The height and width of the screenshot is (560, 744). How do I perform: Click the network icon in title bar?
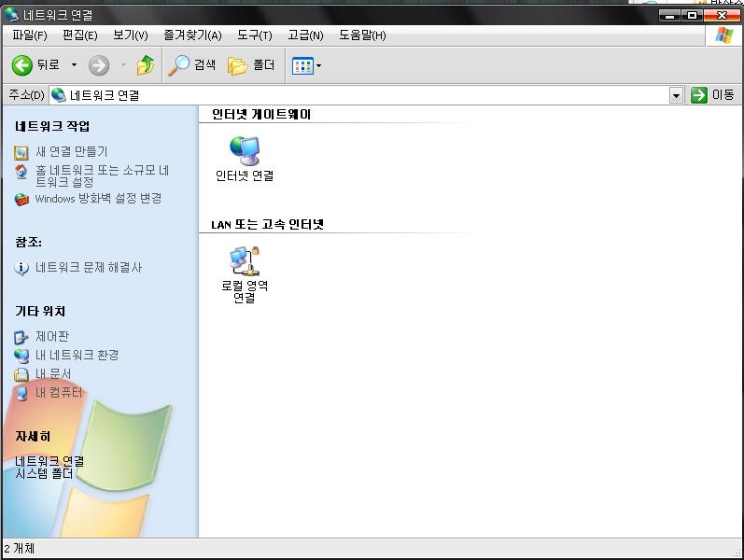(x=11, y=15)
